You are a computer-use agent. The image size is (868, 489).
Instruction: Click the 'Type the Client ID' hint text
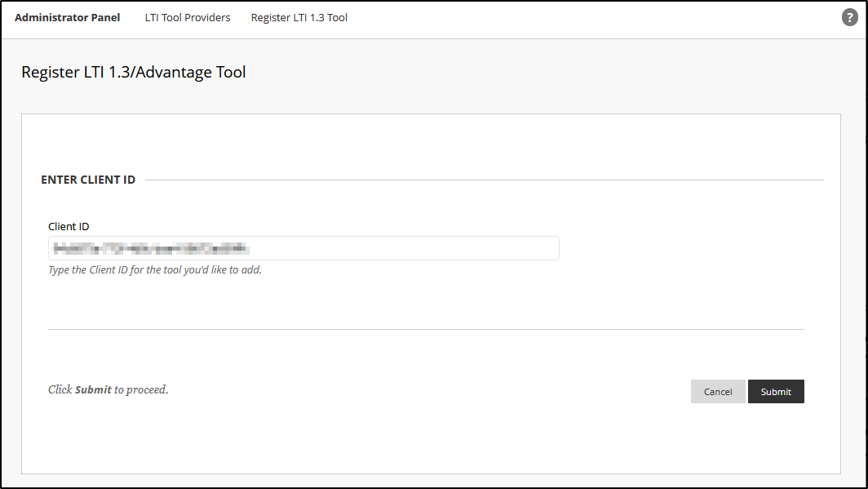154,269
